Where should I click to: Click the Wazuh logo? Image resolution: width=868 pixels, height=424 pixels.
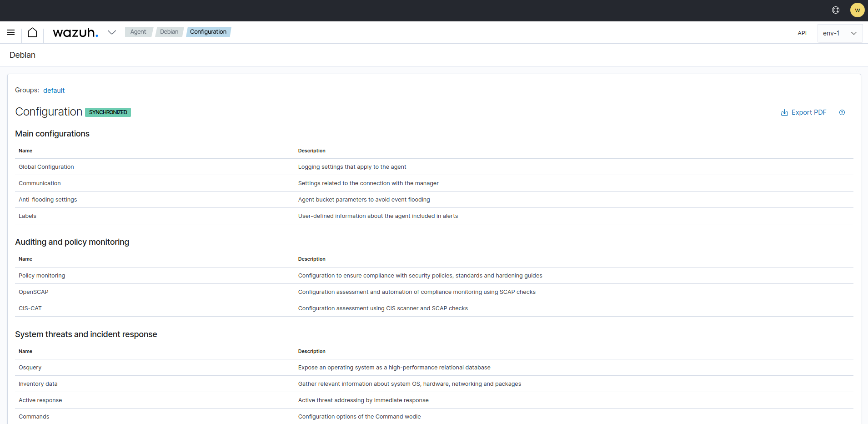tap(75, 32)
